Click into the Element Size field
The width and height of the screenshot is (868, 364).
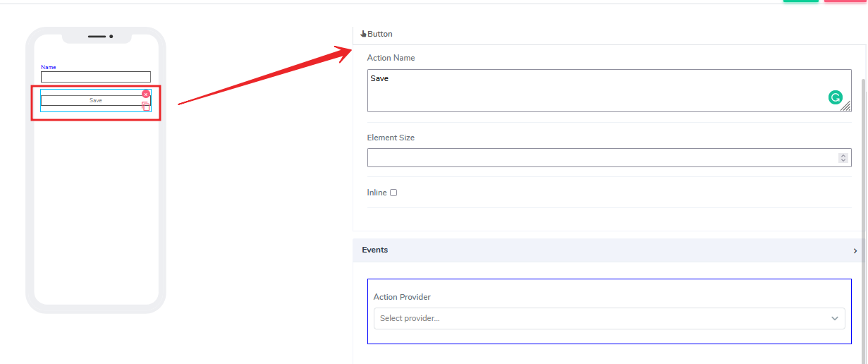pos(599,158)
